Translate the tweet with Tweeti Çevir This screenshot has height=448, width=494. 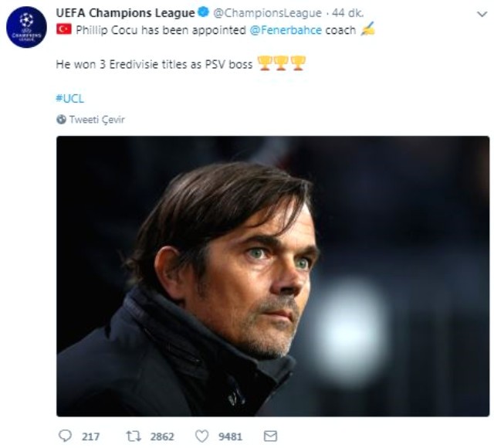pos(96,120)
